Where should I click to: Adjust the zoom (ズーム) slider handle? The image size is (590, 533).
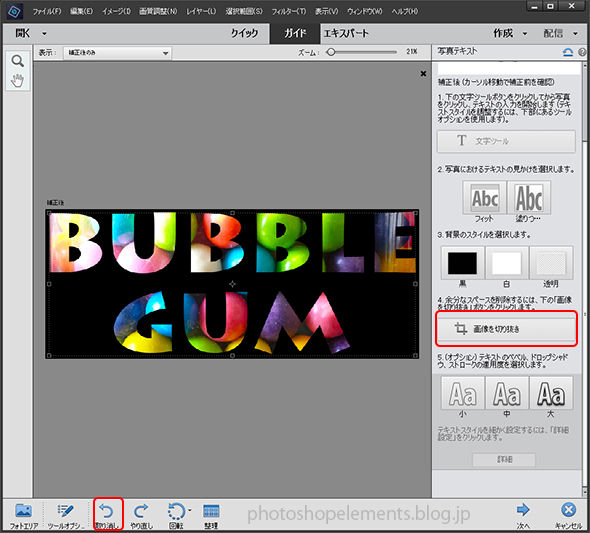(x=331, y=52)
